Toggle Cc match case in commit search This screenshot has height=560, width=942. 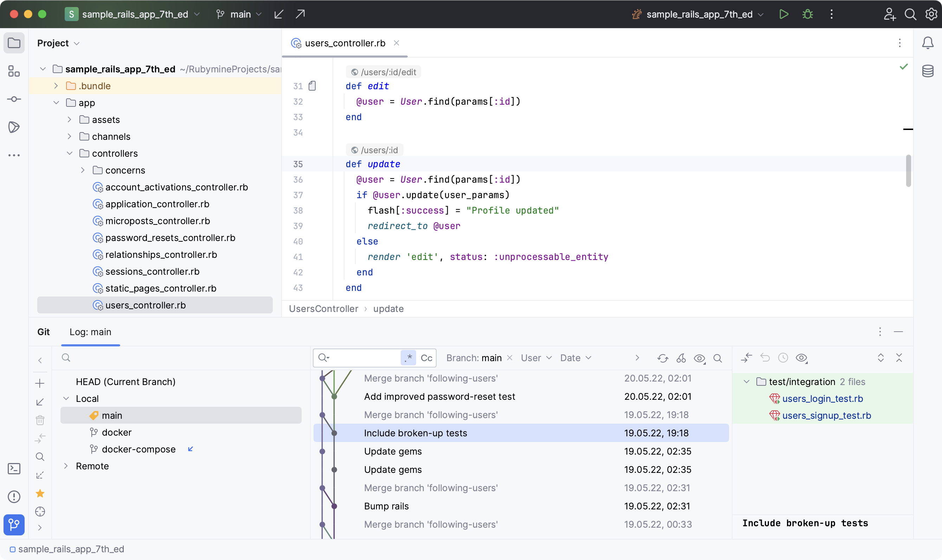click(427, 358)
